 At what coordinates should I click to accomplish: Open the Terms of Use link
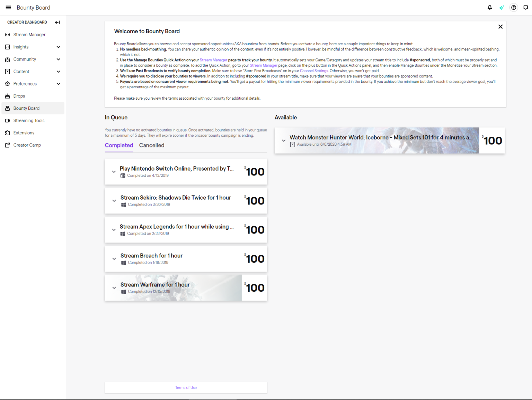186,388
